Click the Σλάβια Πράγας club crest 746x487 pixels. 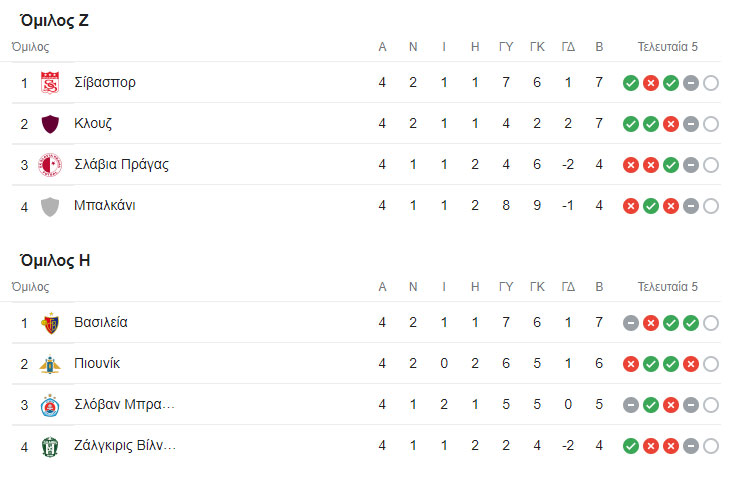[x=50, y=165]
